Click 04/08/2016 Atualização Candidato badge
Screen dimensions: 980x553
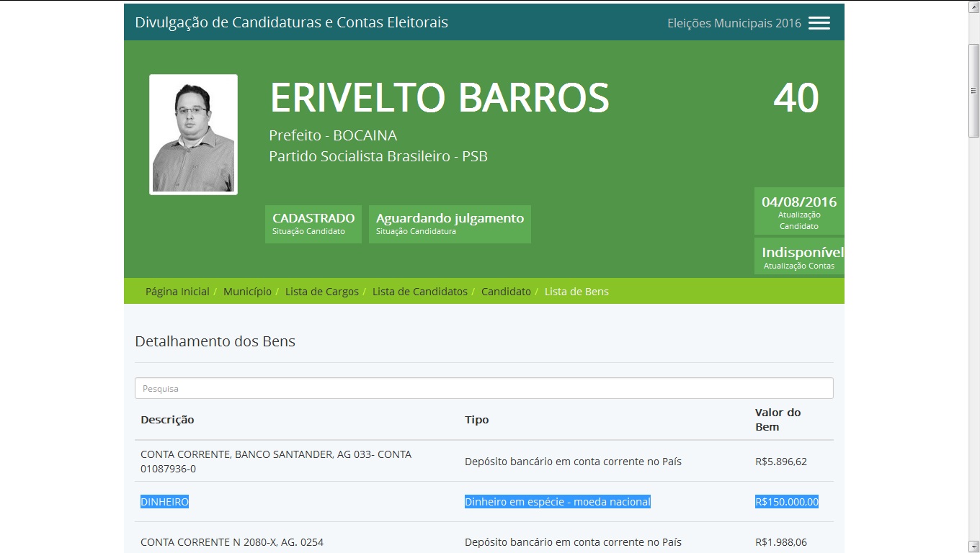click(799, 211)
